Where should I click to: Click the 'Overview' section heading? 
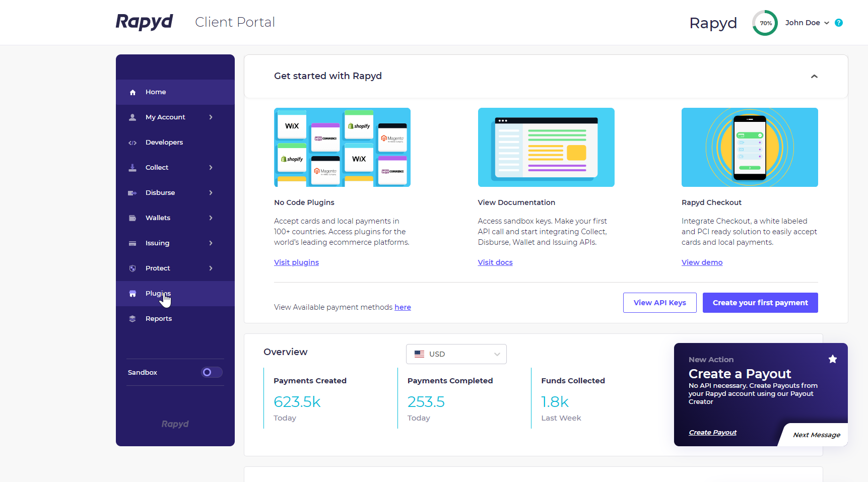tap(285, 352)
